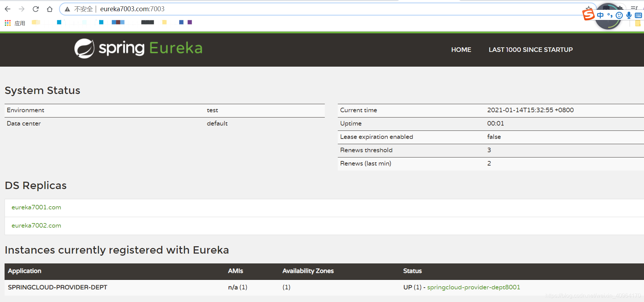Click the Status column header

click(x=412, y=271)
